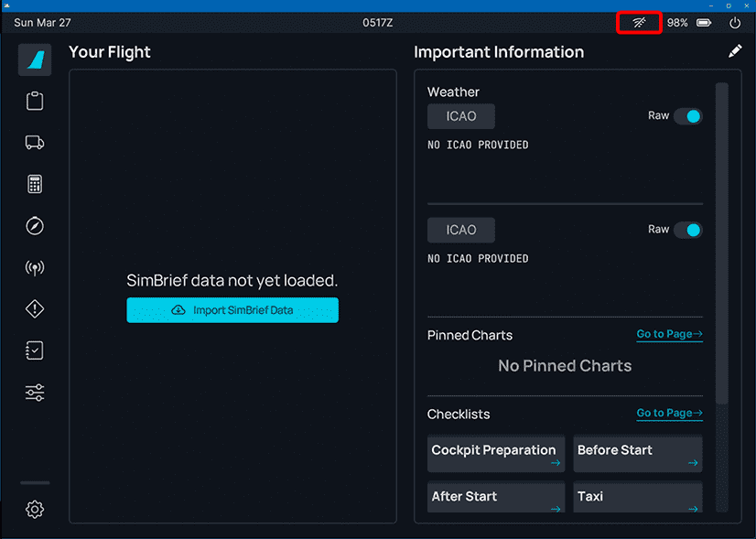Open the Failures warning diamond icon
Screen dimensions: 756x539
click(x=35, y=309)
